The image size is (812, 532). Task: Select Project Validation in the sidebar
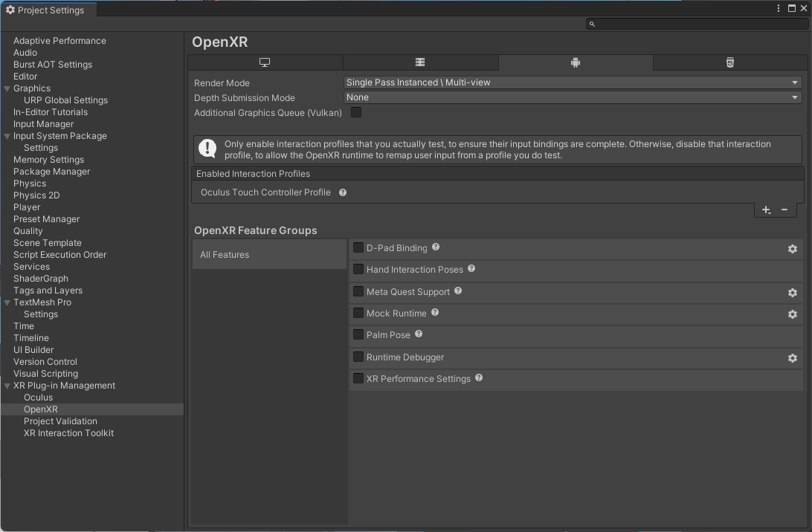[x=60, y=421]
